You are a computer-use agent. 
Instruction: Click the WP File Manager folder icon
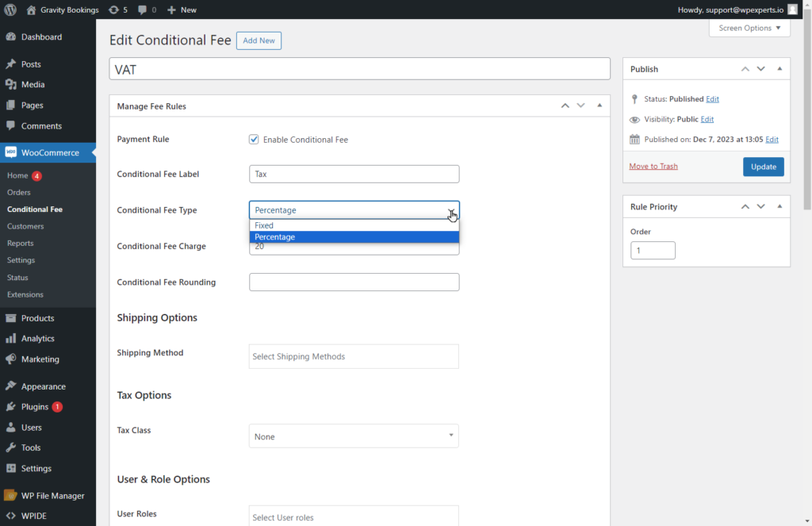tap(11, 495)
